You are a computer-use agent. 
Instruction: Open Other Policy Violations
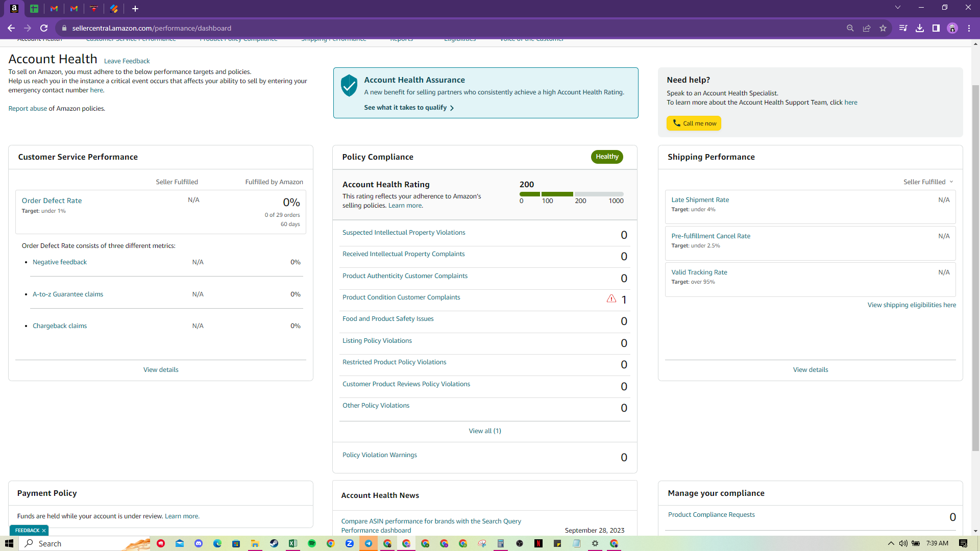pos(376,406)
